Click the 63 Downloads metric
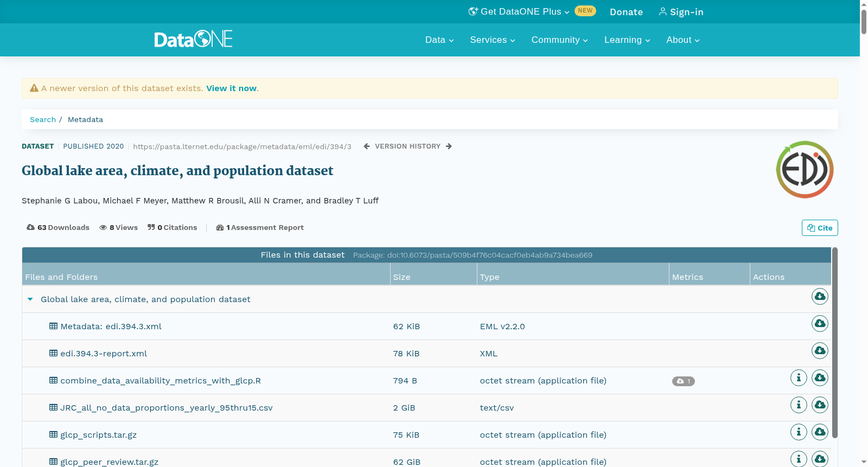 [x=58, y=228]
